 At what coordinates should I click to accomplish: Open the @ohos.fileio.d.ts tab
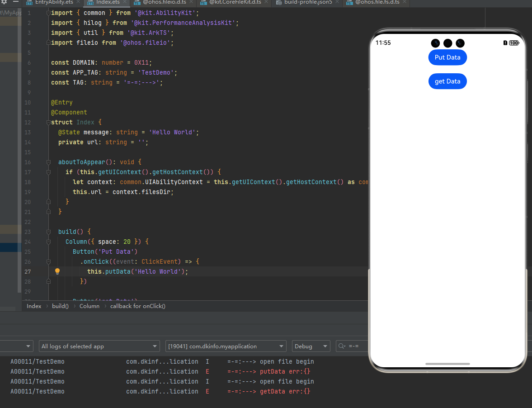pyautogui.click(x=164, y=2)
